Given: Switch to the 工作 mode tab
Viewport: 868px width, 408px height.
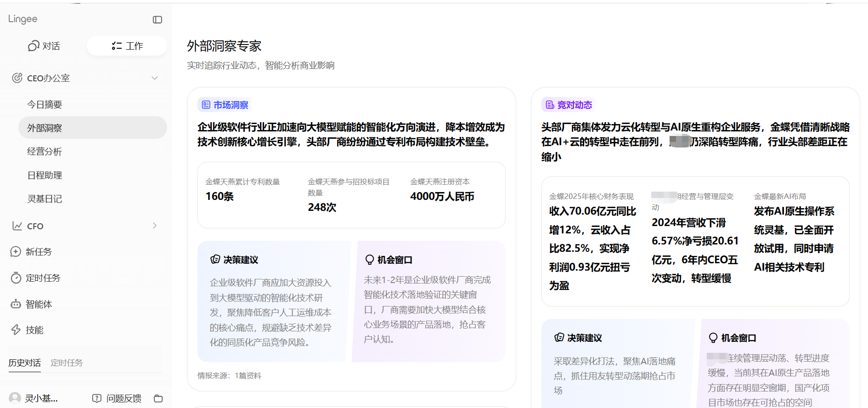Looking at the screenshot, I should [127, 46].
